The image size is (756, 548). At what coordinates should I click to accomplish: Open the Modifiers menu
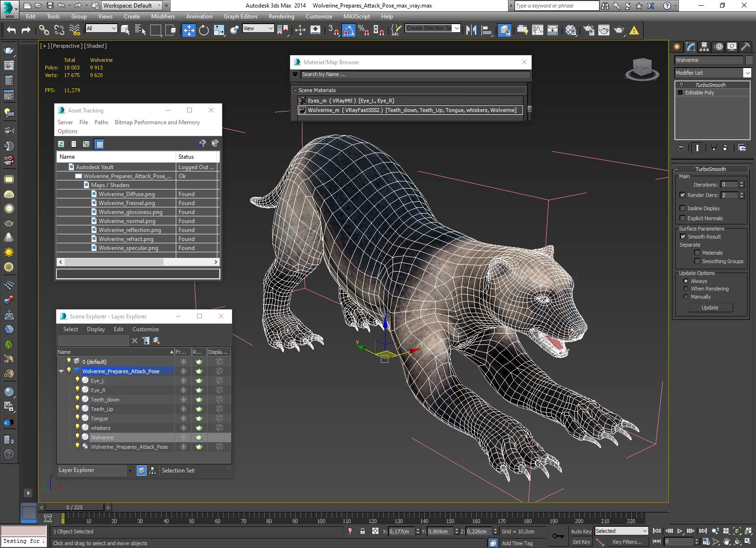[x=163, y=17]
